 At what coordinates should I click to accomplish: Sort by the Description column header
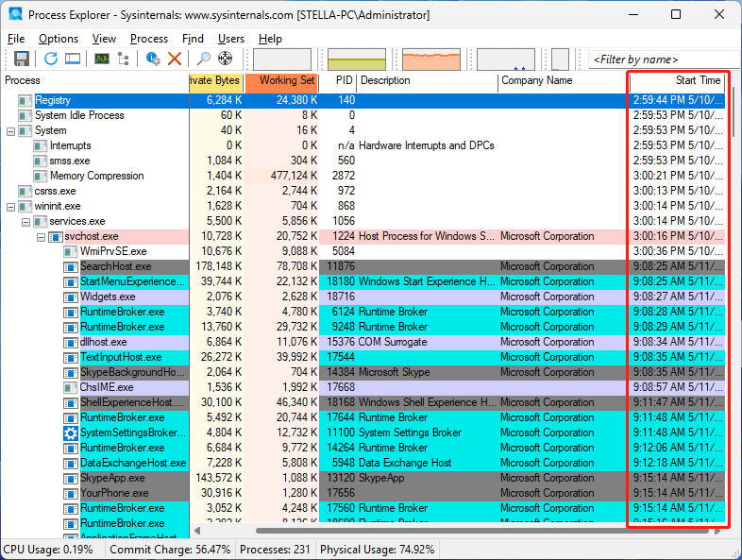click(x=428, y=80)
